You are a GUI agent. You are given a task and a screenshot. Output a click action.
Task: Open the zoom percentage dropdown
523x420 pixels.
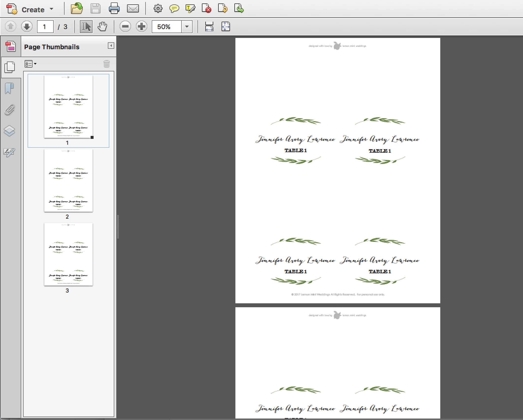pyautogui.click(x=187, y=27)
